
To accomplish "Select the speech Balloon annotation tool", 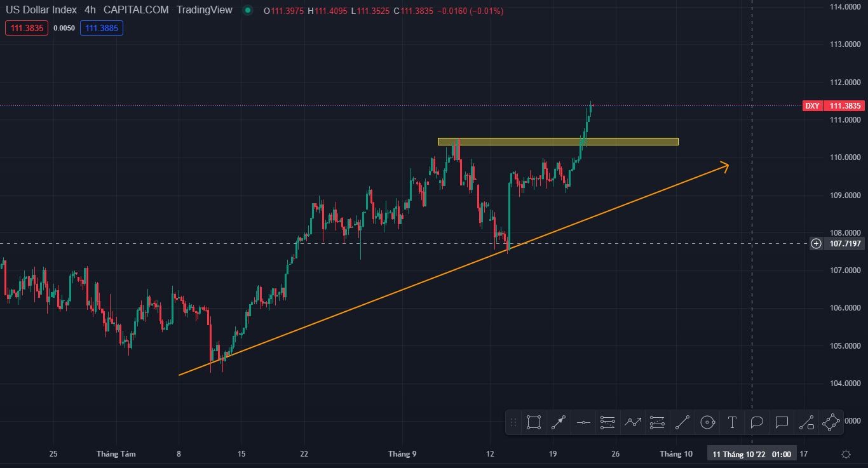I will click(x=757, y=422).
